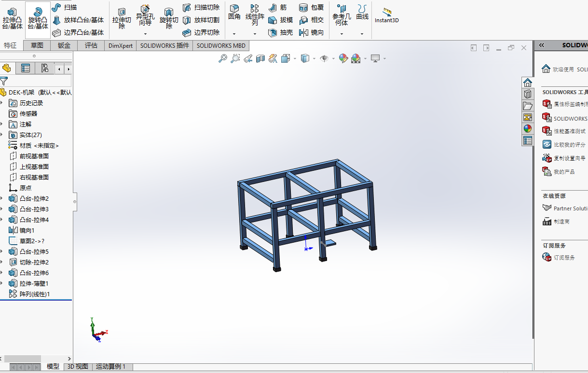Click the 扫描 sweep tool
The height and width of the screenshot is (373, 588).
(65, 7)
